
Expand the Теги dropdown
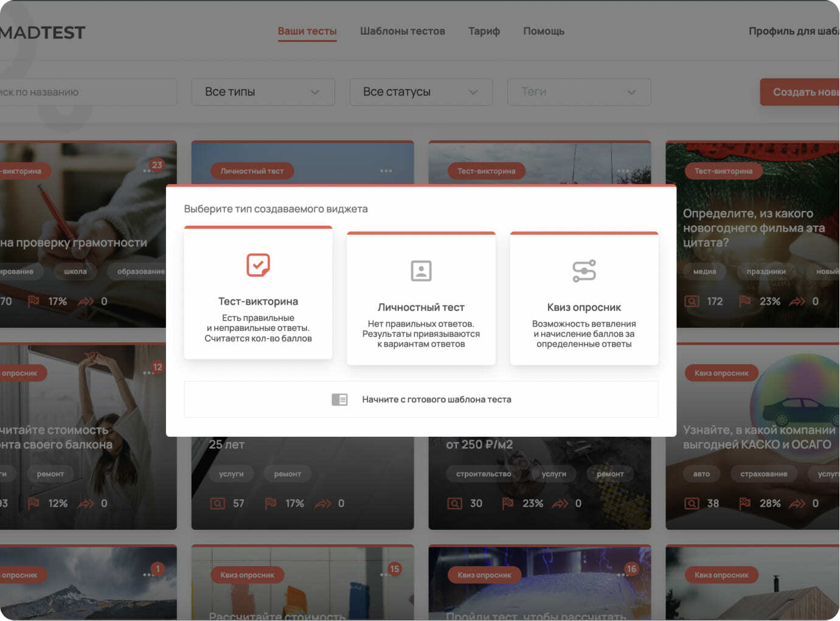(x=579, y=92)
